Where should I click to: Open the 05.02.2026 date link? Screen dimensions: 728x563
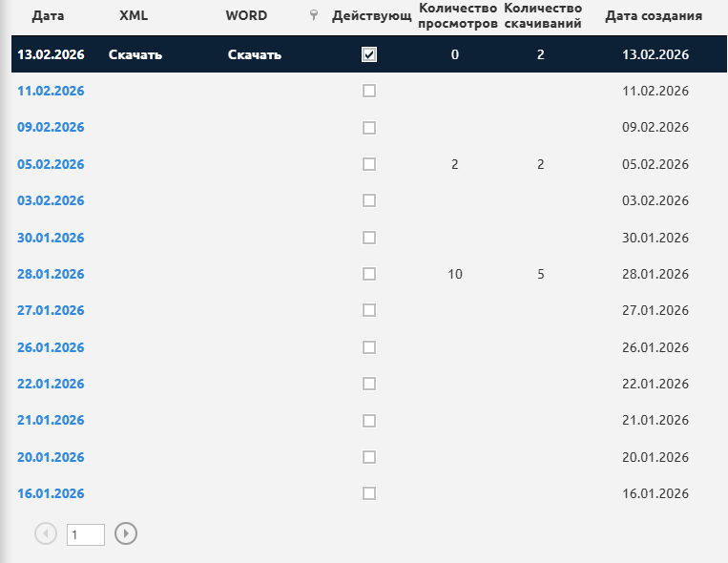(x=51, y=164)
